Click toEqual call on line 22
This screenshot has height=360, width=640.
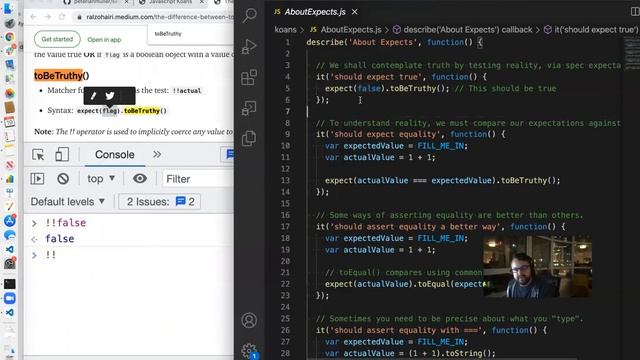coord(433,284)
